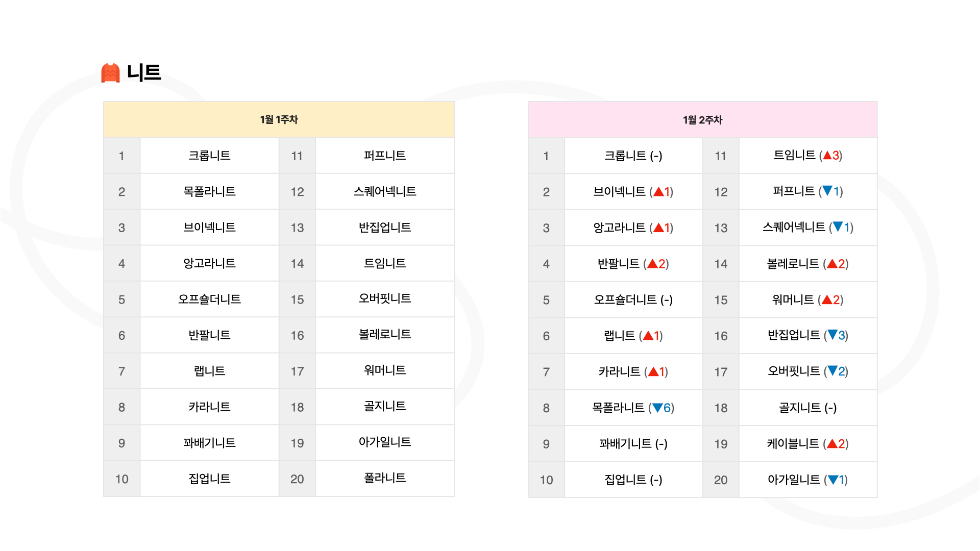Image resolution: width=980 pixels, height=551 pixels.
Task: Click 크롭니트 in the 1주차 table
Action: 209,156
